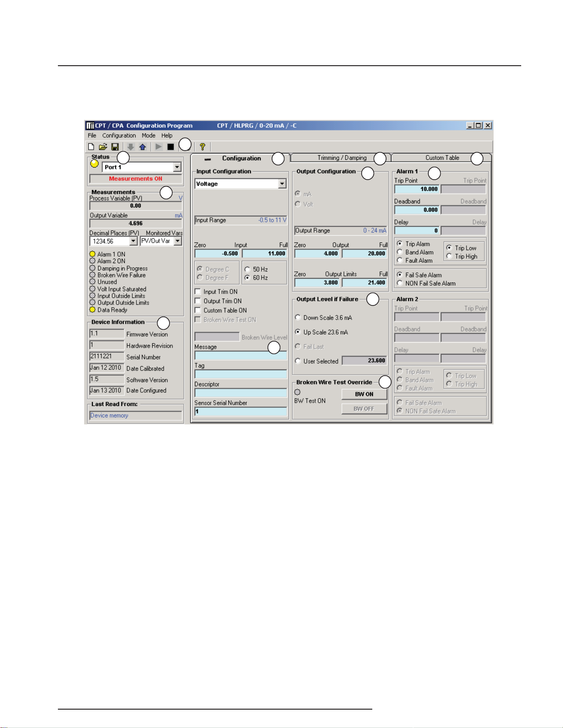This screenshot has height=728, width=563.
Task: Enable the Output Trim ON checkbox
Action: [x=198, y=301]
